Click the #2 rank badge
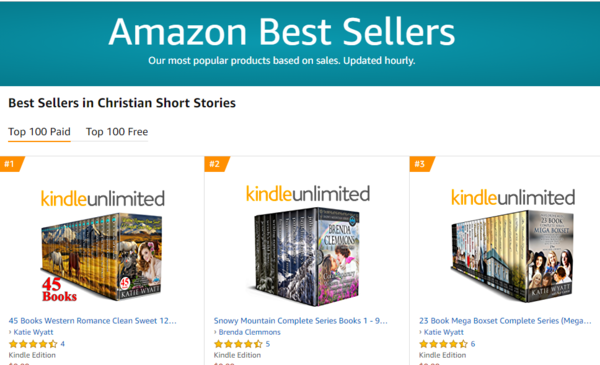Image resolution: width=600 pixels, height=365 pixels. [217, 164]
